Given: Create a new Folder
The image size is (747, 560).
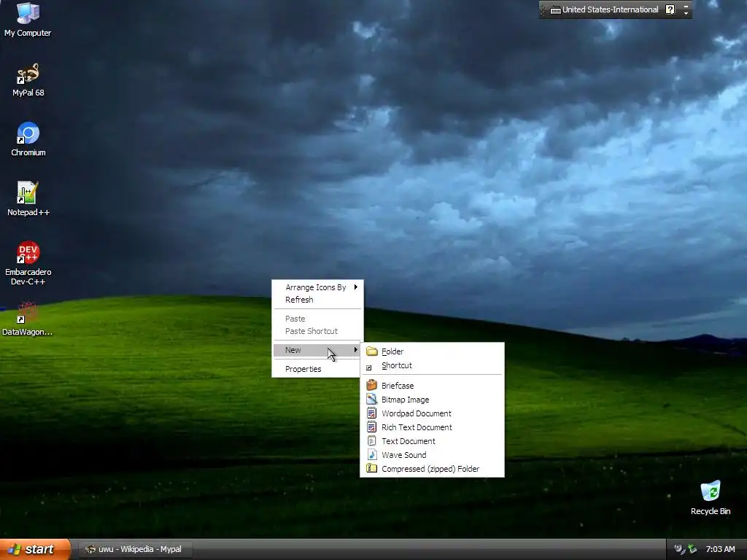Looking at the screenshot, I should click(x=432, y=351).
